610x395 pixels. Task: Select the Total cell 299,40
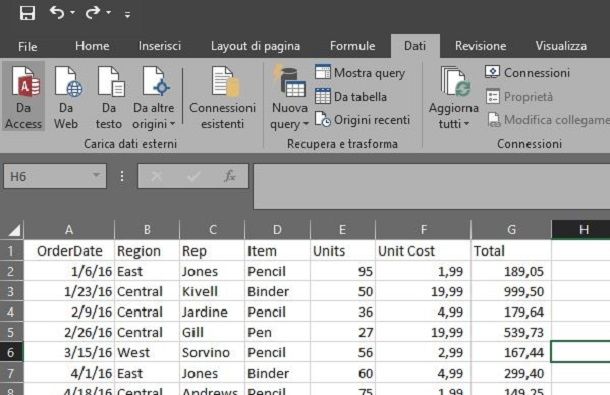[x=511, y=373]
